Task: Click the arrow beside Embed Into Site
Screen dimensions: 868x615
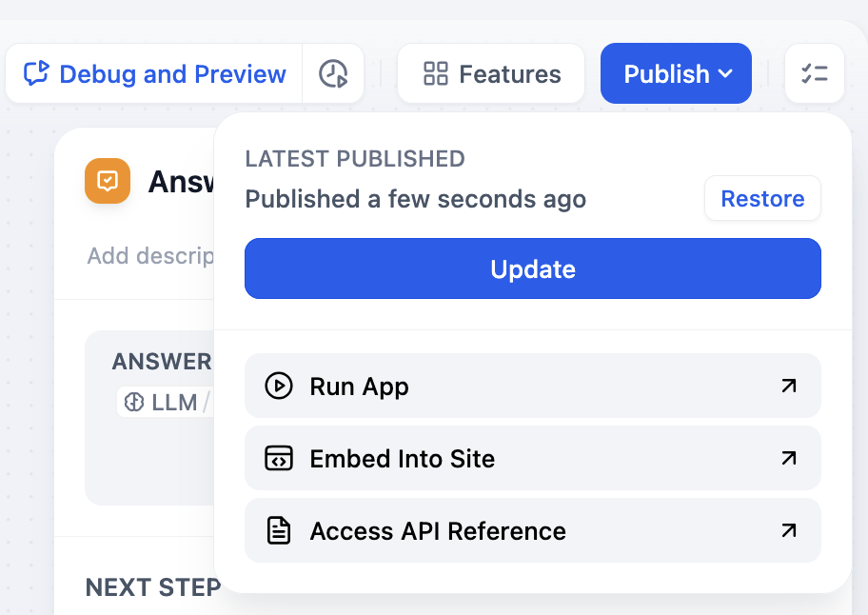Action: 788,459
